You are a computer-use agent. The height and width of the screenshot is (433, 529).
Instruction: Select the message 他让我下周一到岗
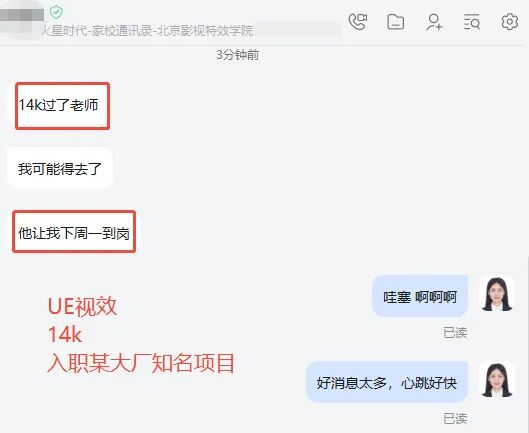[x=74, y=233]
